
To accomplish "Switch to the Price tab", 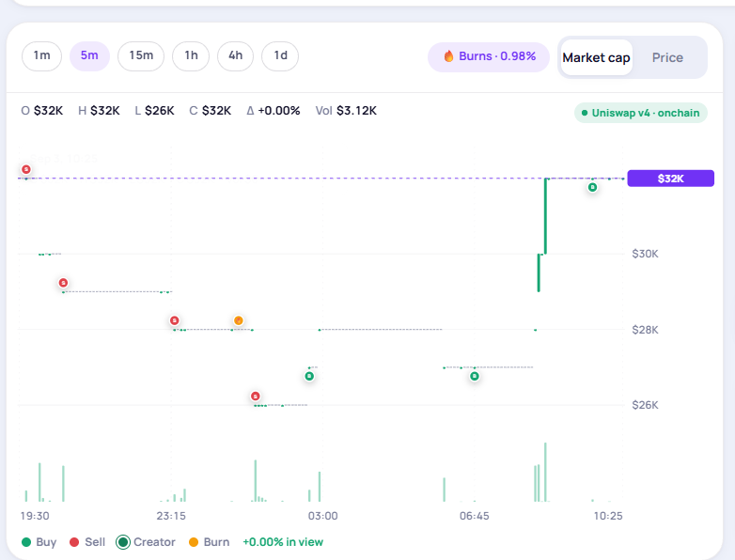I will pos(667,57).
